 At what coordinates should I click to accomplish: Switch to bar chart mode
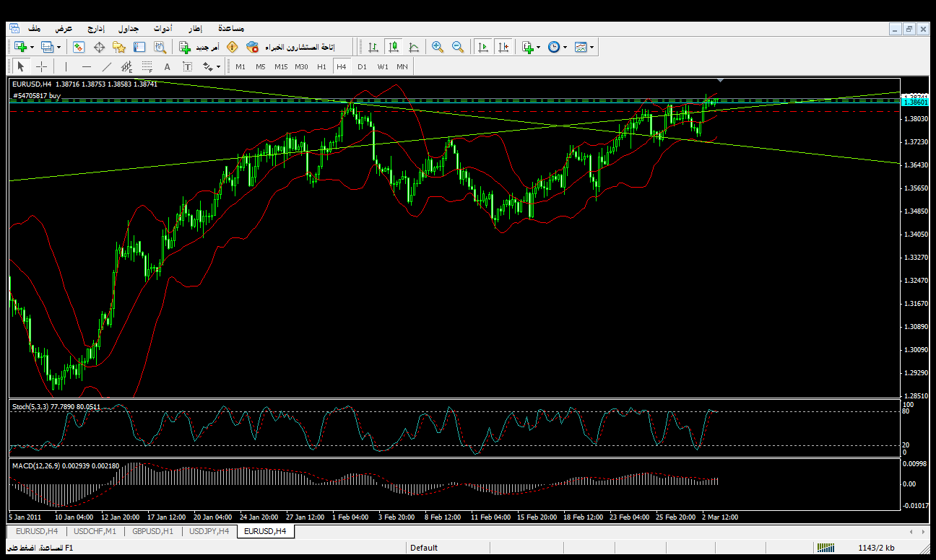point(373,47)
